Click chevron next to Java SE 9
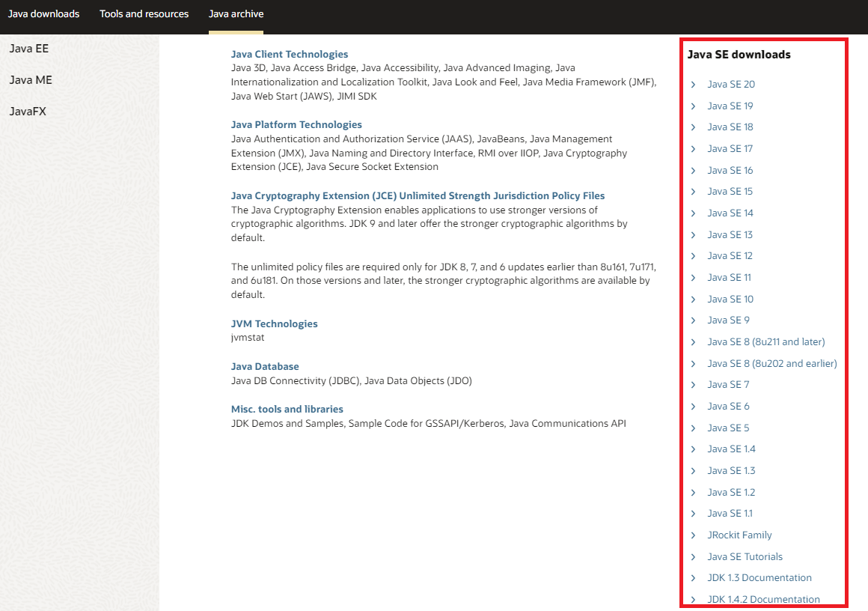Viewport: 868px width, 611px height. 693,320
